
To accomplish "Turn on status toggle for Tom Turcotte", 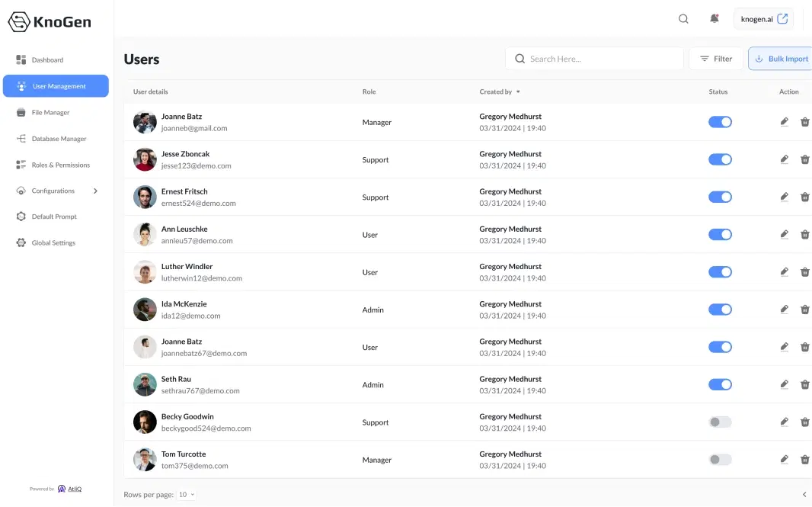I will click(720, 460).
